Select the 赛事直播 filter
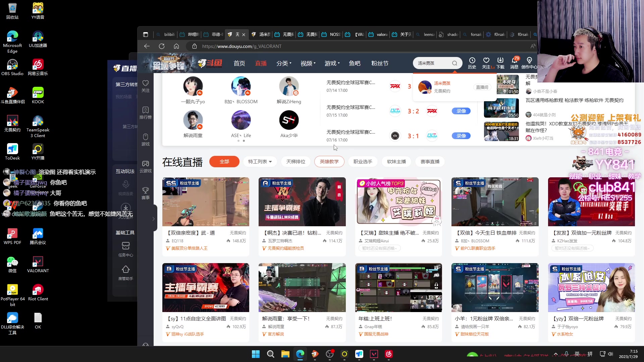The height and width of the screenshot is (362, 644). click(x=430, y=162)
